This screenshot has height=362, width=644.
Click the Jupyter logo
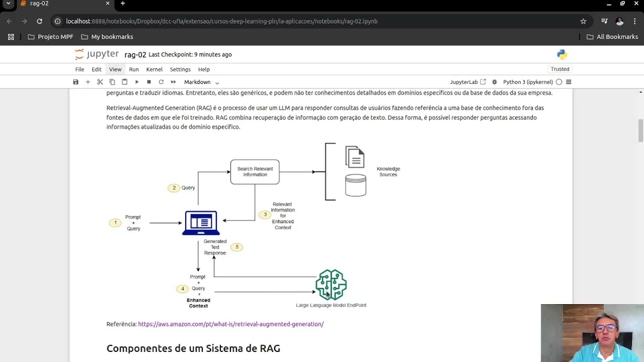point(97,54)
